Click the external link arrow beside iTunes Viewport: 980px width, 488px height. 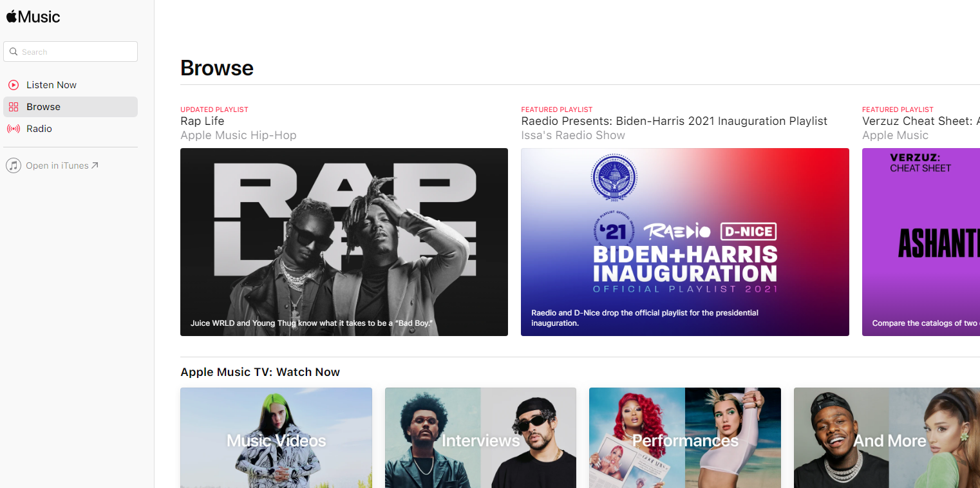pos(95,165)
